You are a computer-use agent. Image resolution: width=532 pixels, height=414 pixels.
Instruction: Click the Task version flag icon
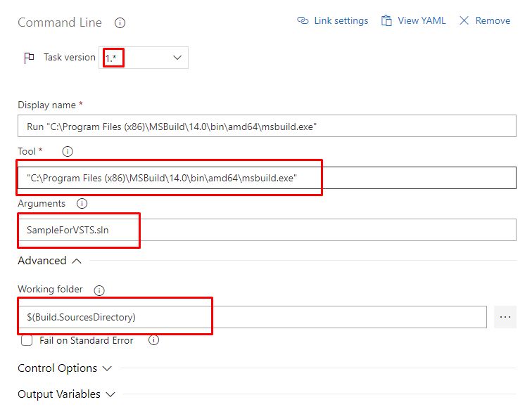pos(29,58)
